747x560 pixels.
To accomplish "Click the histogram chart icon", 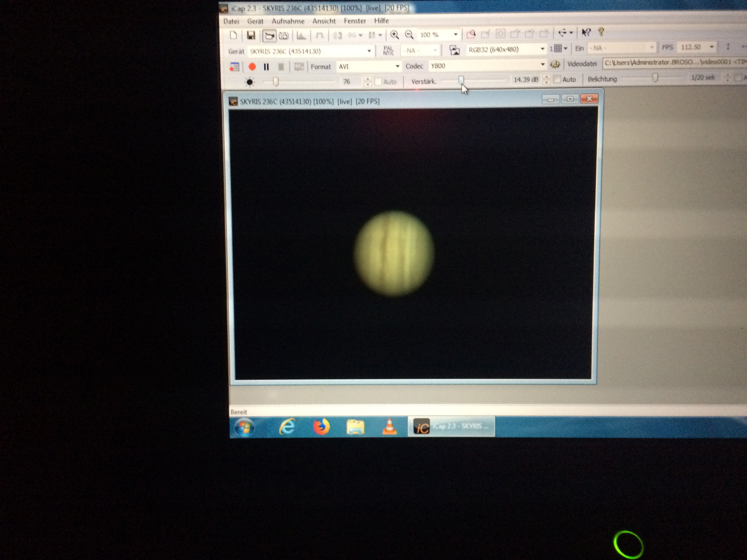I will [301, 36].
